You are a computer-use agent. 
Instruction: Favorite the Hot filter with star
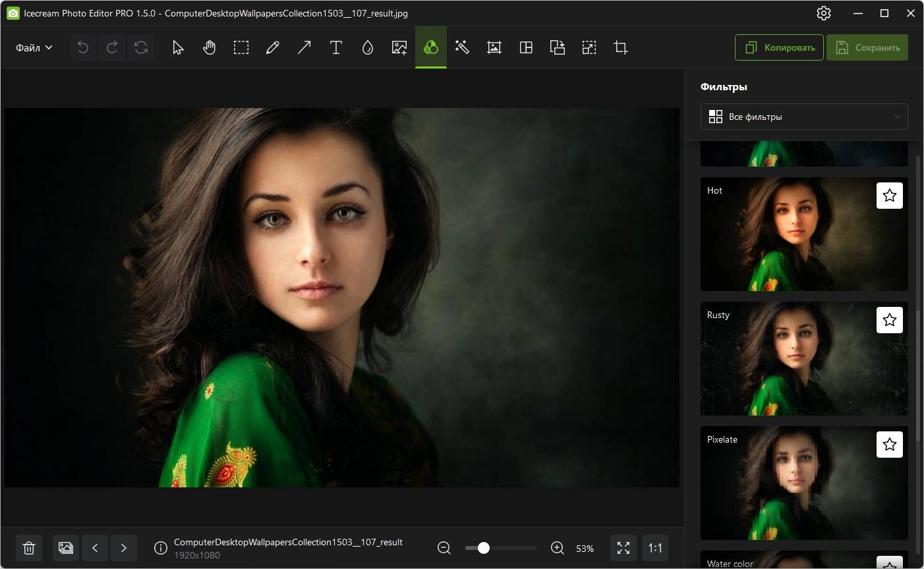[x=890, y=196]
